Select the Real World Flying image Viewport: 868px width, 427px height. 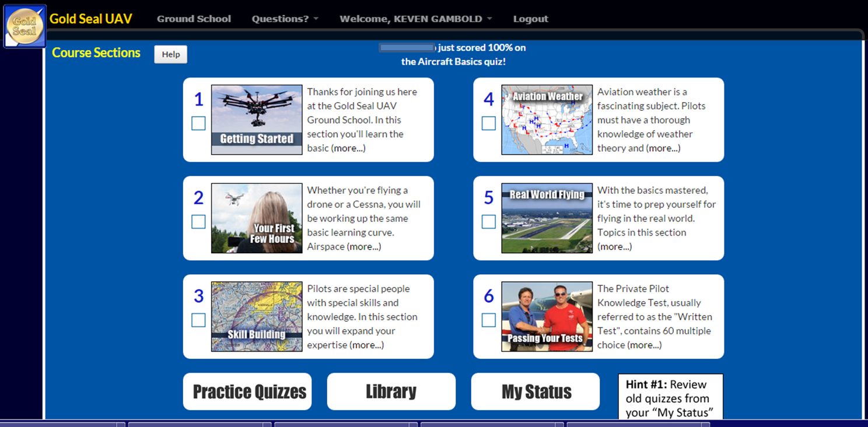pos(547,218)
